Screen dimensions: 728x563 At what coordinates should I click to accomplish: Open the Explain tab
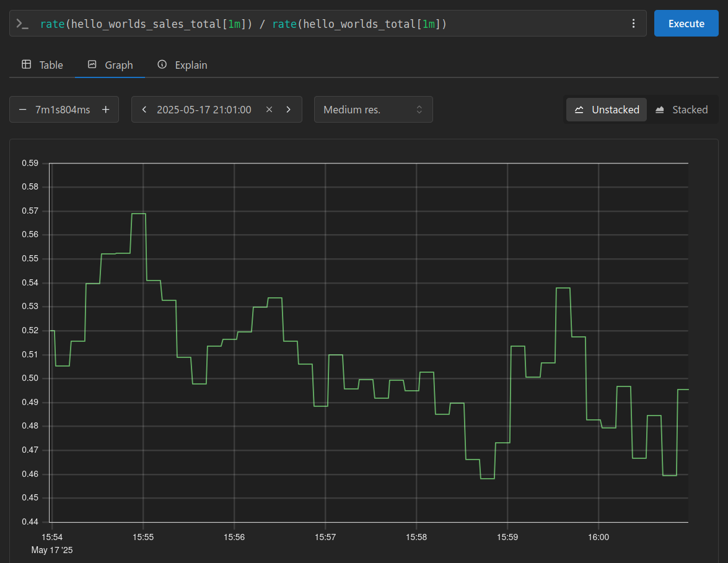click(182, 65)
